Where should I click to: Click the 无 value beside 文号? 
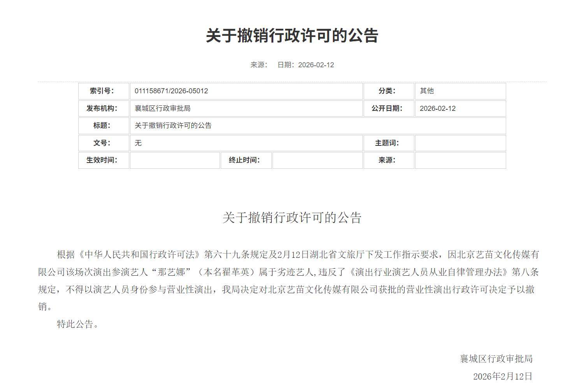tap(138, 143)
